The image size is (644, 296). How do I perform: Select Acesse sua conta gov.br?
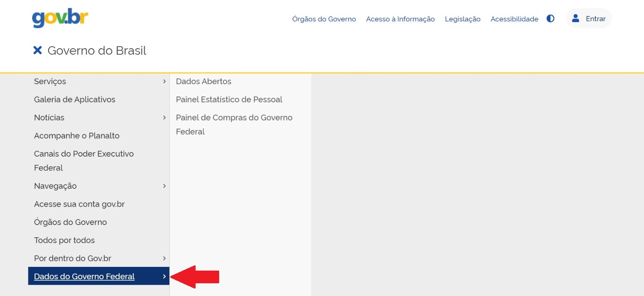(79, 204)
